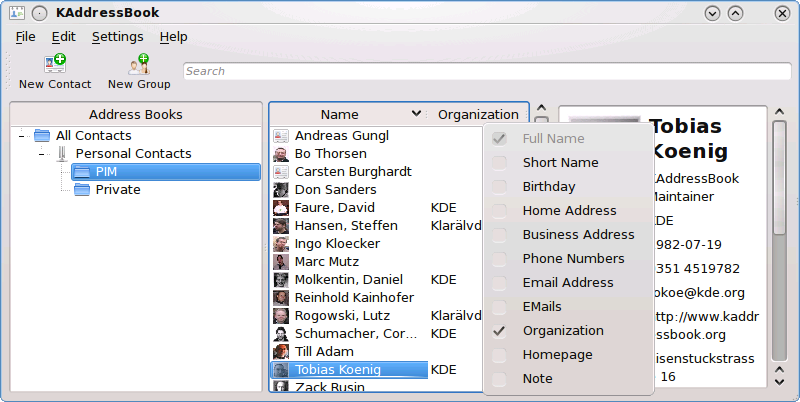Click the phone number 351 4519782
The width and height of the screenshot is (800, 402).
697,269
